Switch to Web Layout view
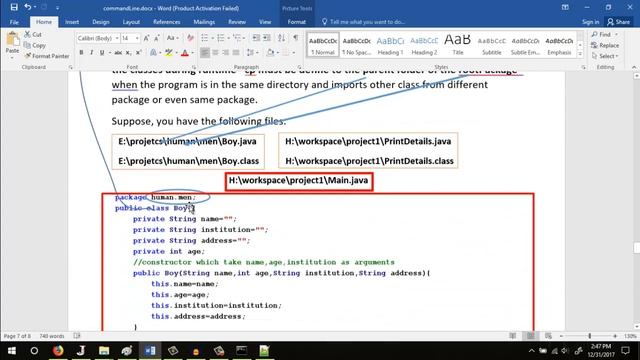 [x=548, y=336]
